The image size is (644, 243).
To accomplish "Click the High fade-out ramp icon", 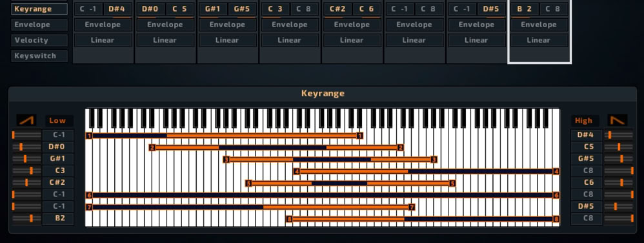I will (x=618, y=120).
